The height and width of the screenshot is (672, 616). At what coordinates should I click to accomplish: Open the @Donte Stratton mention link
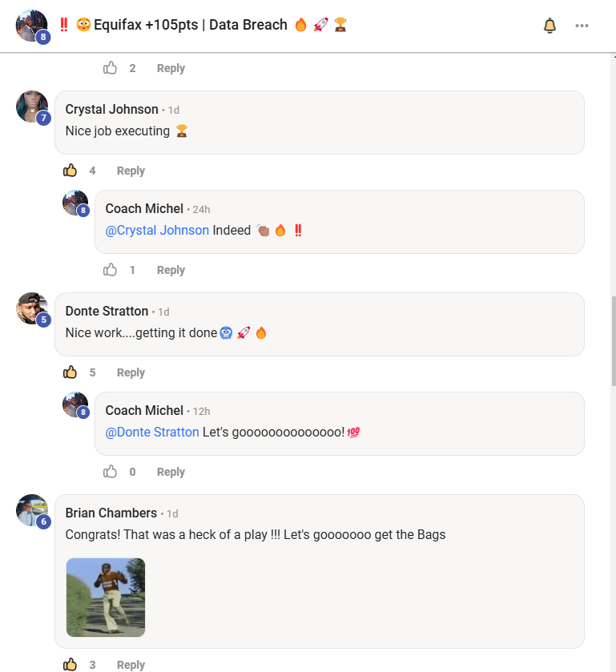[x=152, y=433]
